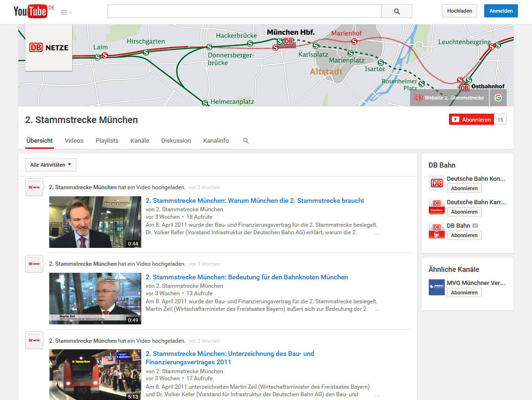Expand third video description ellipsis
Image resolution: width=532 pixels, height=400 pixels.
[x=377, y=395]
